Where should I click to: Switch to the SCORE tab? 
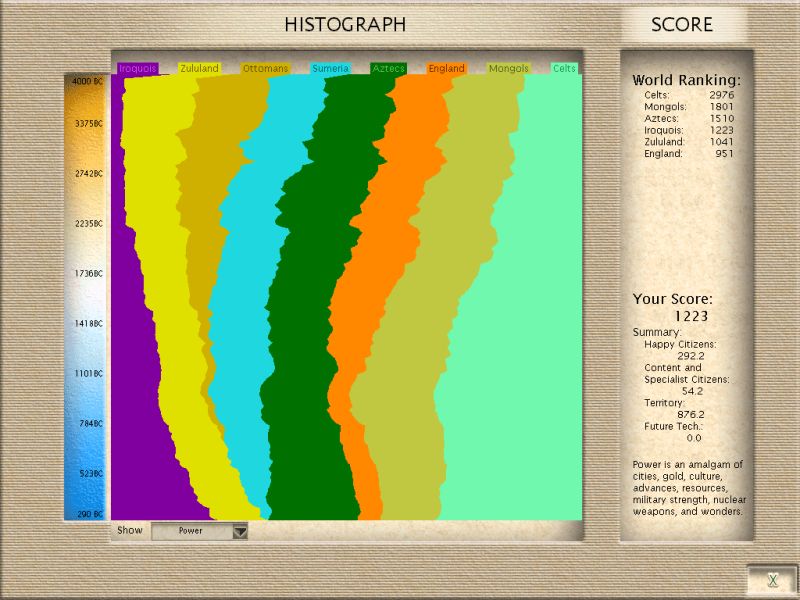tap(682, 25)
